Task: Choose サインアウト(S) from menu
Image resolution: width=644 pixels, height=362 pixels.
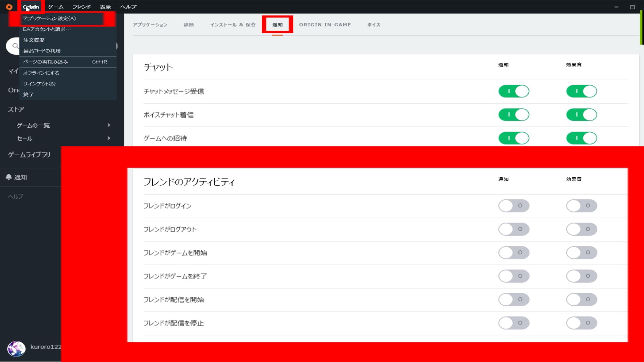Action: click(68, 83)
